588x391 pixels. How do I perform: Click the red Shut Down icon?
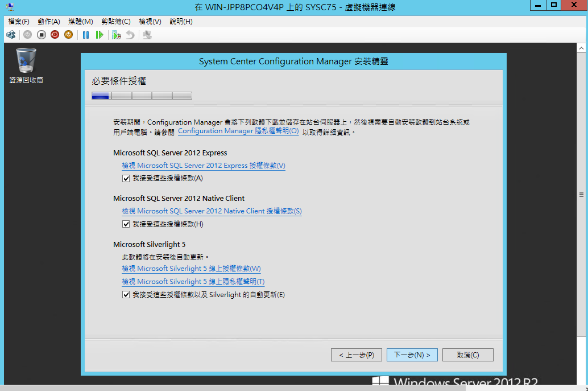(x=55, y=35)
